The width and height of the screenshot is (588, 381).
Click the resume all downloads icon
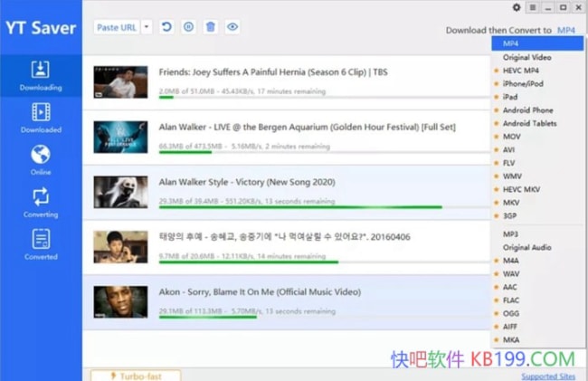coord(166,27)
